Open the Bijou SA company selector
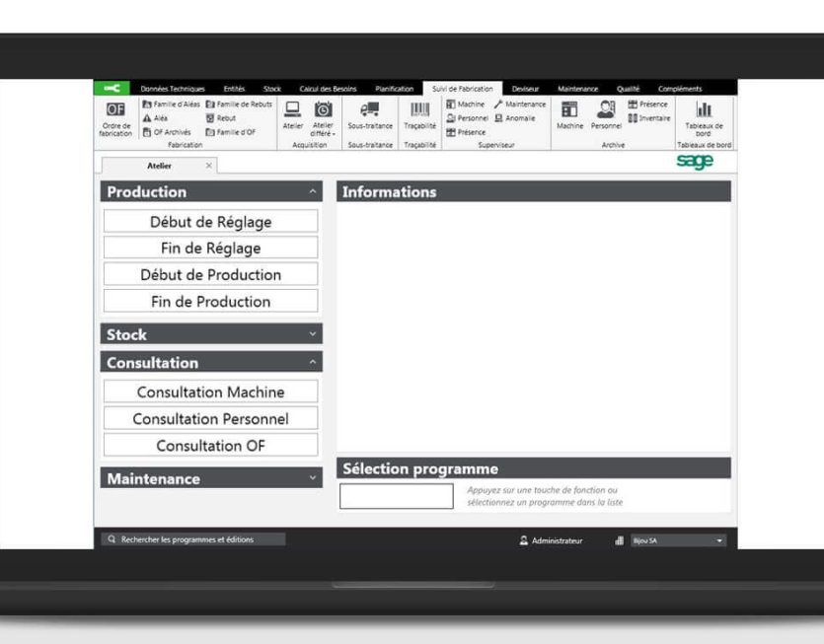This screenshot has width=824, height=644. [681, 540]
